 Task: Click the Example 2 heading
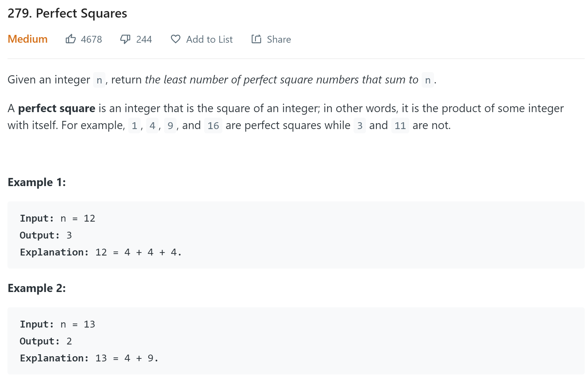click(x=37, y=288)
